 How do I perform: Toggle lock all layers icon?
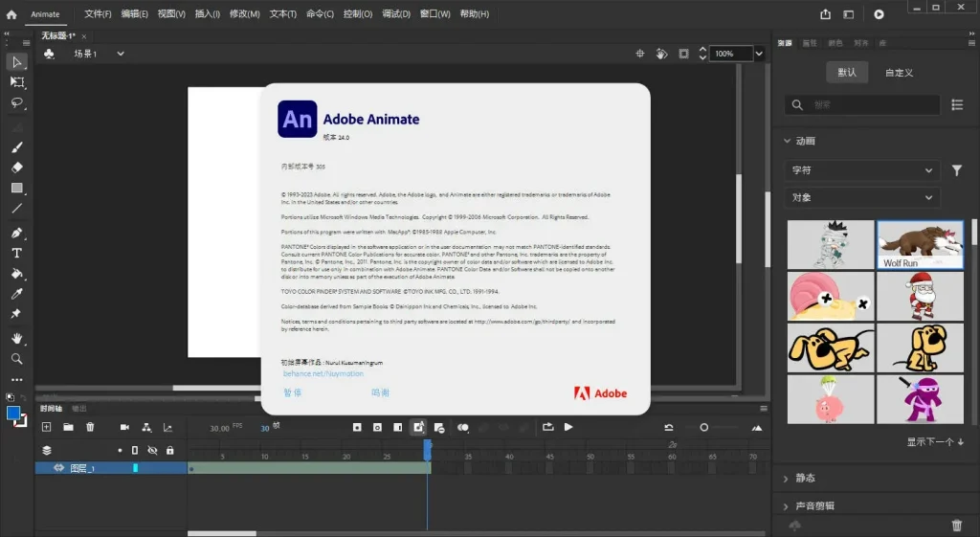point(170,450)
